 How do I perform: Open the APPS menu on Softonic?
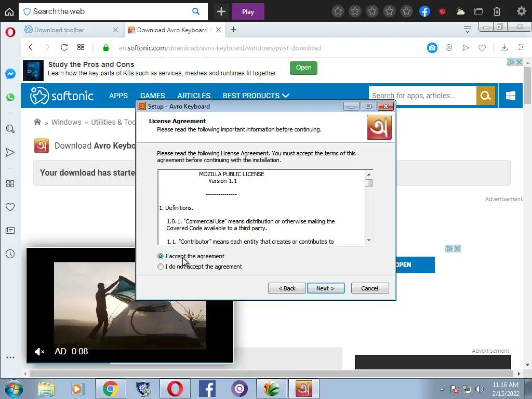point(118,96)
